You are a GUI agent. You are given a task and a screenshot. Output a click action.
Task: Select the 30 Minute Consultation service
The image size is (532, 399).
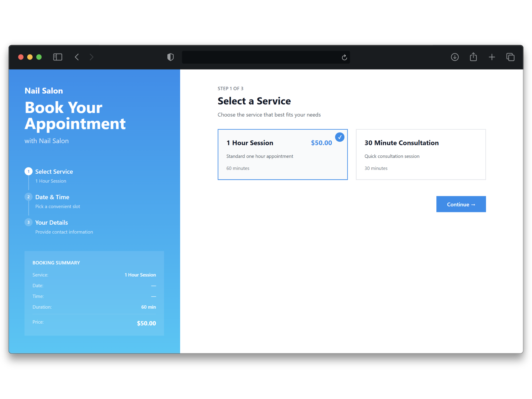point(420,154)
